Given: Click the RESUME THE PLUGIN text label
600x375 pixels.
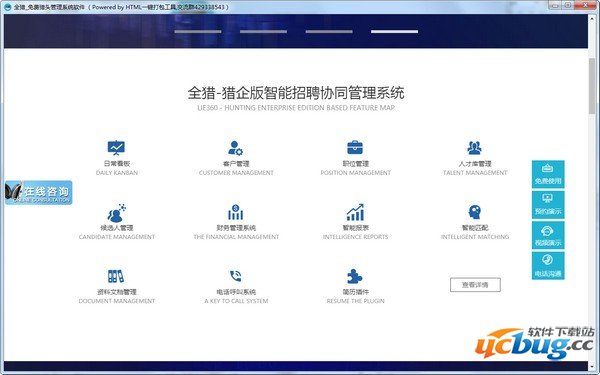Looking at the screenshot, I should 355,301.
